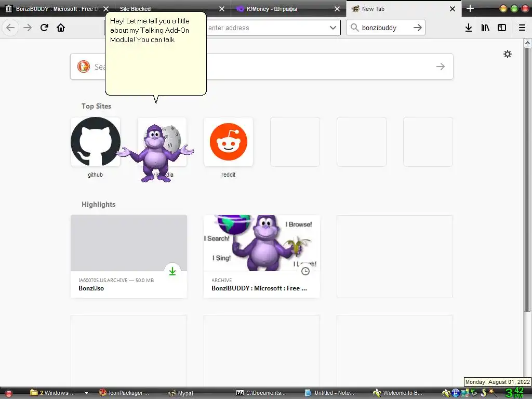Expand the address bar history dropdown
532x399 pixels.
click(333, 28)
